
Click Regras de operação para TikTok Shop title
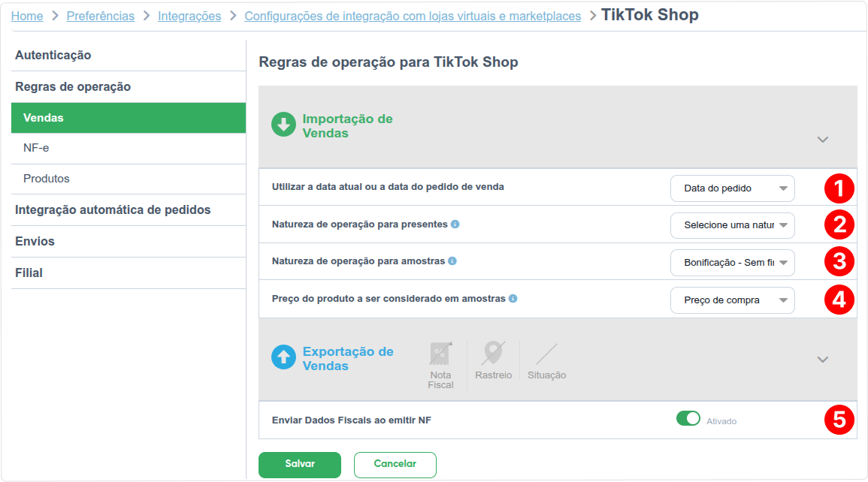389,62
